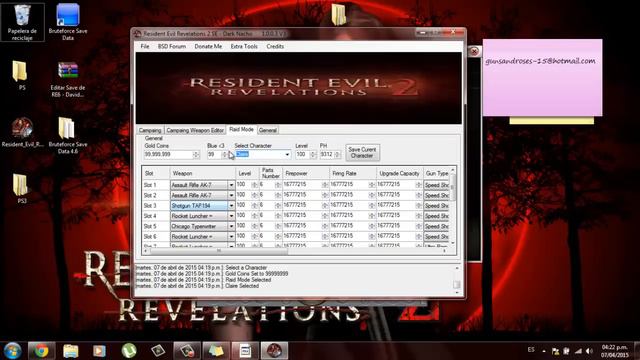Click the Action Center flag tray icon
Viewport: 640px width, 360px height.
coord(555,351)
